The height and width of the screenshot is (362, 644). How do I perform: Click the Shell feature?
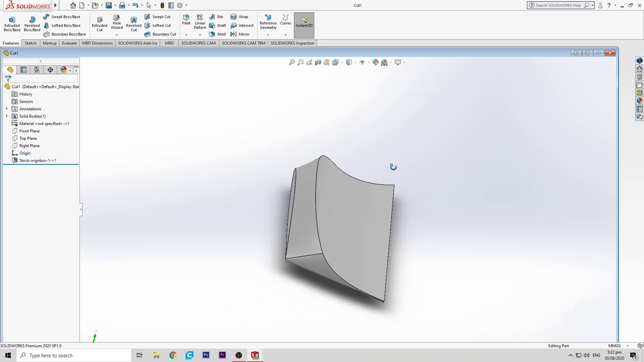point(217,34)
